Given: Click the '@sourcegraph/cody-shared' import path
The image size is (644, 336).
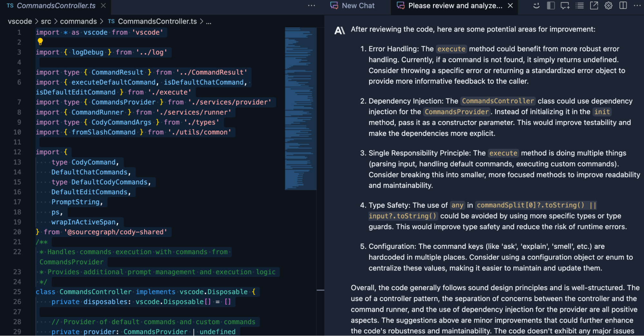Looking at the screenshot, I should (x=116, y=232).
